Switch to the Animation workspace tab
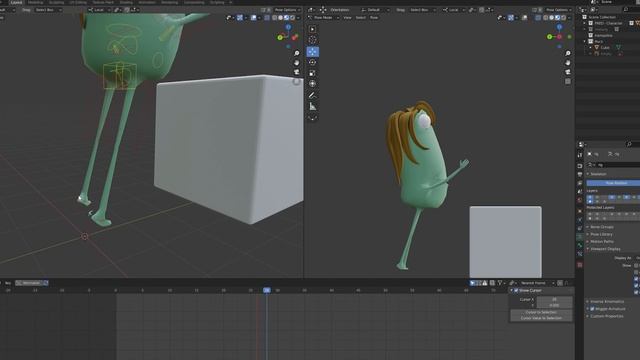 [x=147, y=2]
